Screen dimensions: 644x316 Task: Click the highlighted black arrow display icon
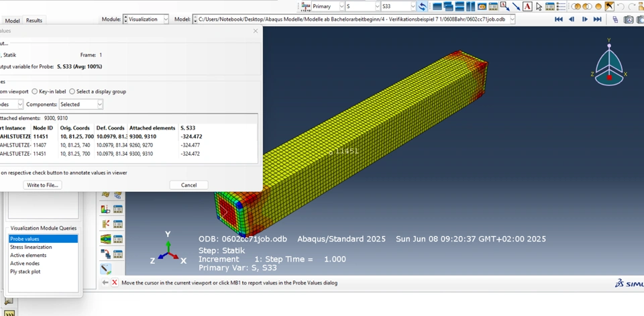pyautogui.click(x=610, y=6)
